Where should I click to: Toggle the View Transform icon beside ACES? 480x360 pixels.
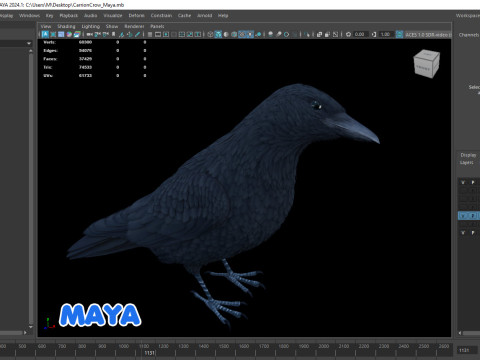click(399, 34)
